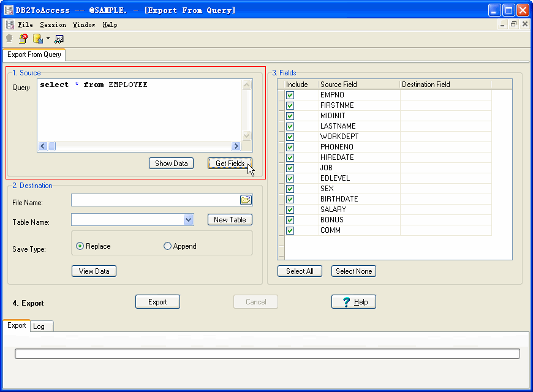Open the Window menu
This screenshot has height=392, width=533.
click(85, 25)
